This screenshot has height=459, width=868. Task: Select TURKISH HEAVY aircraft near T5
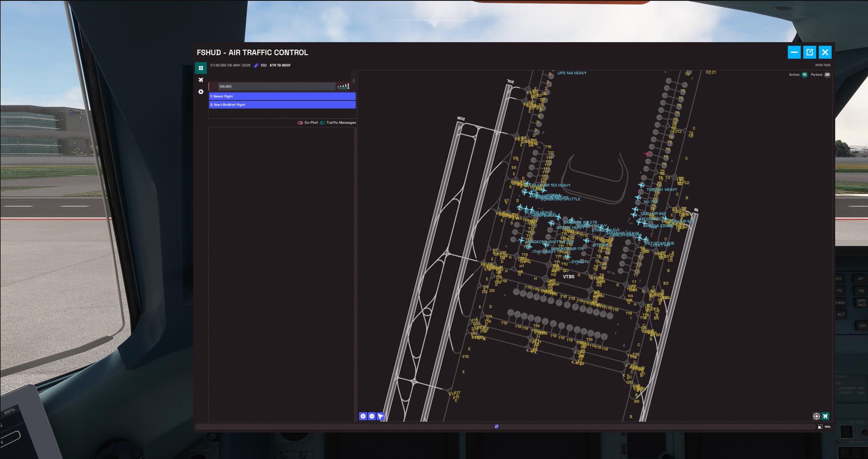[641, 185]
